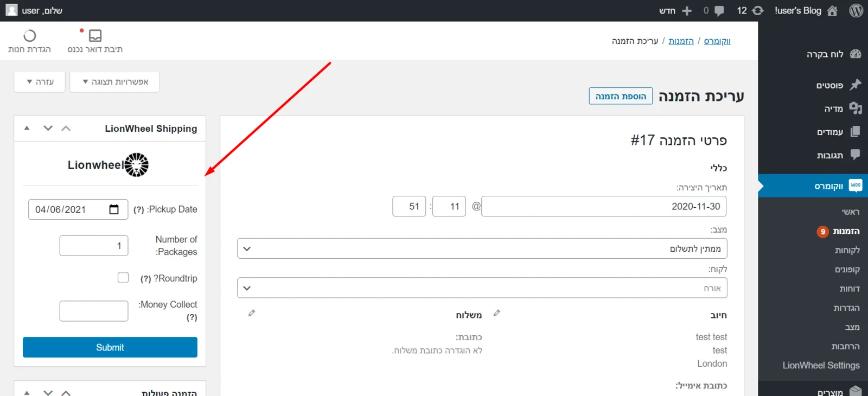Image resolution: width=868 pixels, height=396 pixels.
Task: Collapse LionWheel Shipping panel with triangle toggle
Action: tap(27, 129)
